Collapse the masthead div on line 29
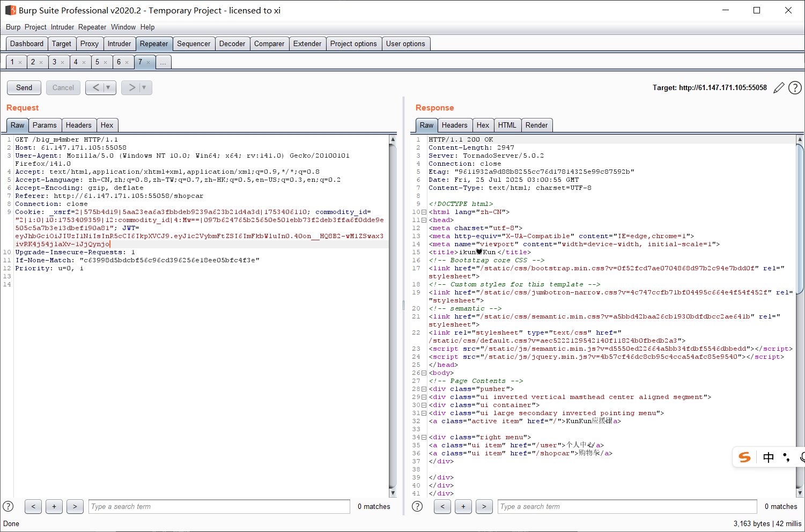Image resolution: width=805 pixels, height=532 pixels. click(x=424, y=397)
